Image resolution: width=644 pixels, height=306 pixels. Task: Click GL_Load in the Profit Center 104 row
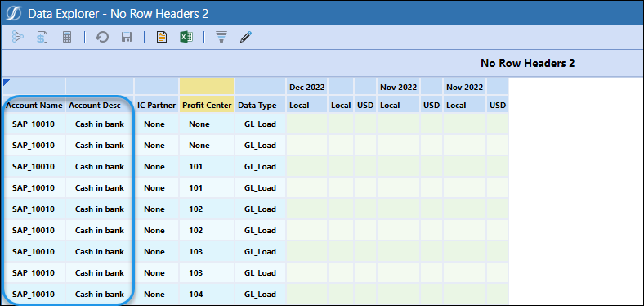click(260, 294)
